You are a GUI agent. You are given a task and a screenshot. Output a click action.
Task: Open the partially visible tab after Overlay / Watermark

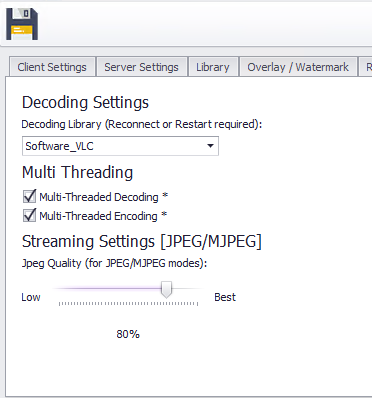click(365, 67)
